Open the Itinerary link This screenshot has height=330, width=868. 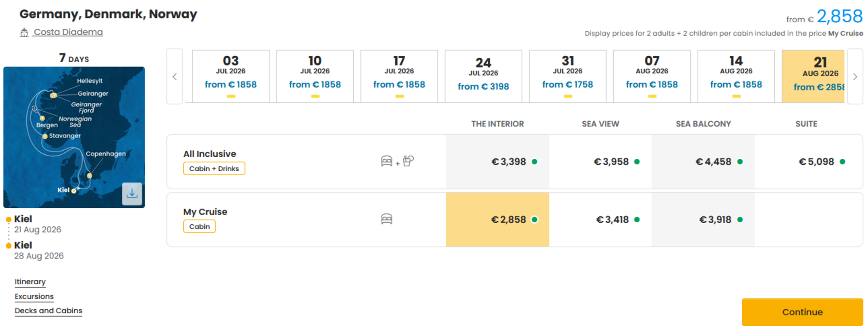pyautogui.click(x=30, y=282)
